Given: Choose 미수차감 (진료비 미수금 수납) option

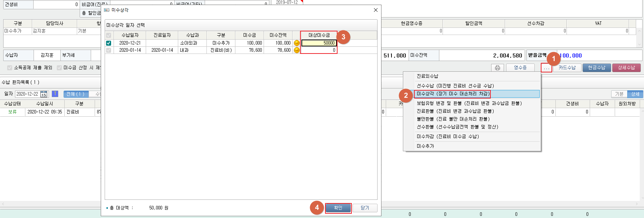Looking at the screenshot, I should click(x=448, y=137).
